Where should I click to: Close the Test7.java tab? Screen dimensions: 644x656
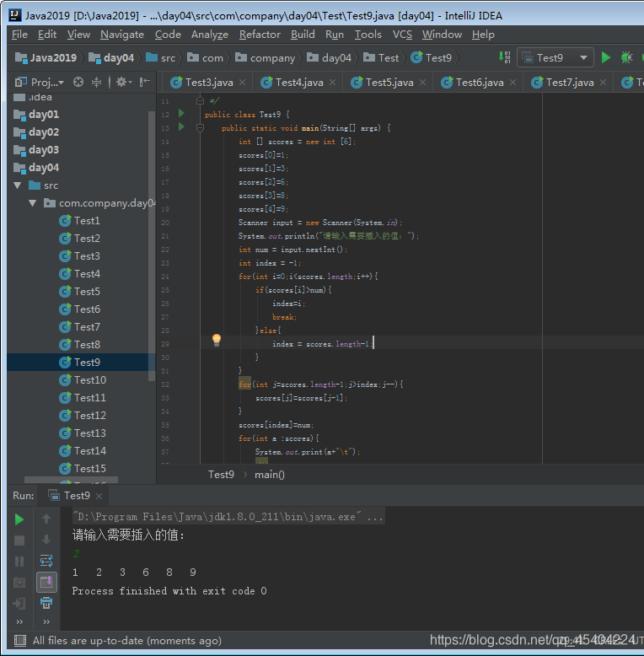[603, 83]
